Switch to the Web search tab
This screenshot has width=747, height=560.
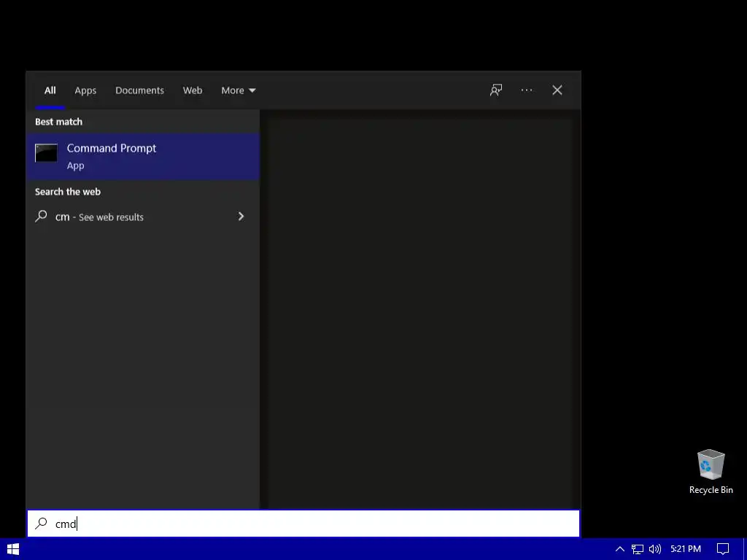click(193, 90)
